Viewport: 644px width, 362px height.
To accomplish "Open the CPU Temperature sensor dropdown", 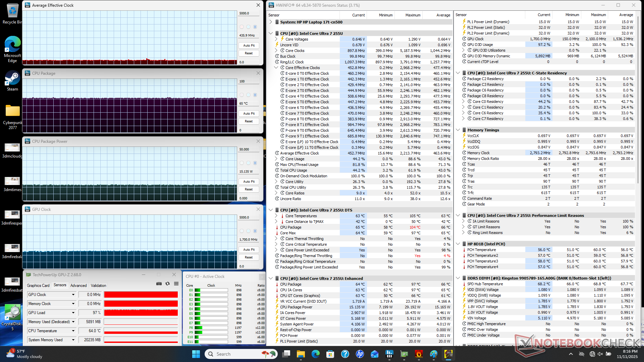I will pos(73,331).
